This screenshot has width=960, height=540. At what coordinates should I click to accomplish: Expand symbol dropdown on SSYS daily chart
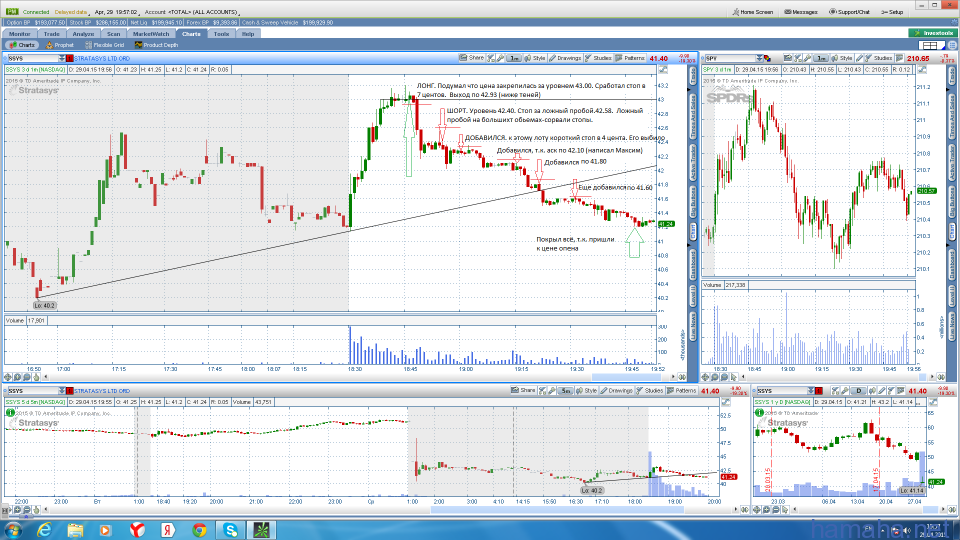click(x=811, y=391)
